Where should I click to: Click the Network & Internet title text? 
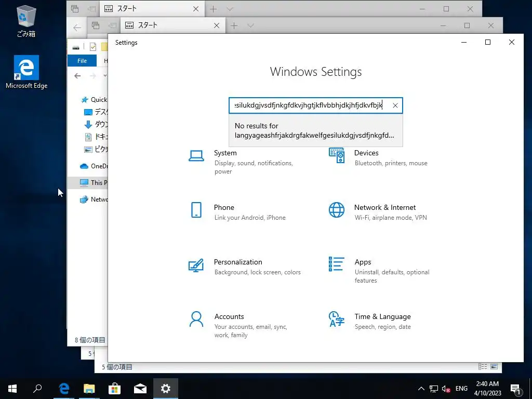[385, 208]
